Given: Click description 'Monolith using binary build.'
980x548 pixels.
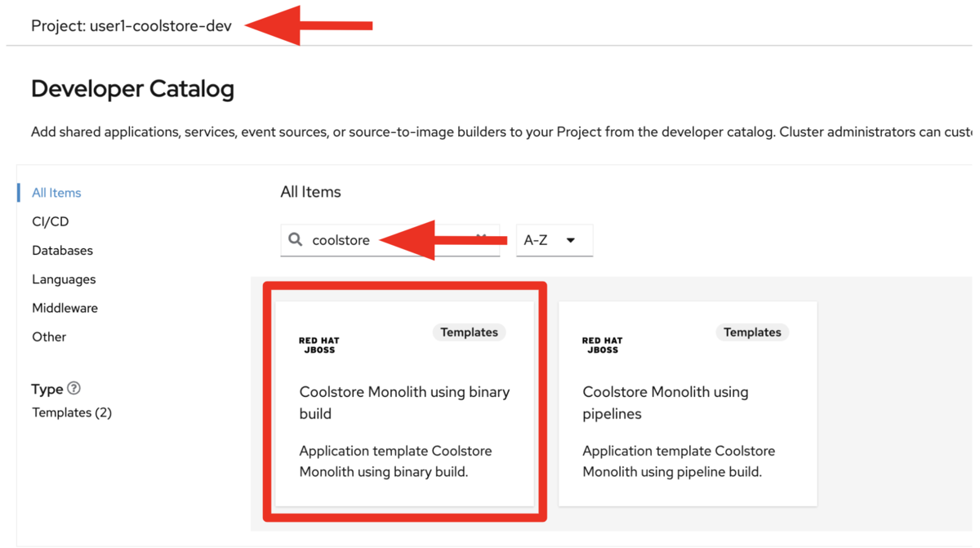Looking at the screenshot, I should 384,471.
